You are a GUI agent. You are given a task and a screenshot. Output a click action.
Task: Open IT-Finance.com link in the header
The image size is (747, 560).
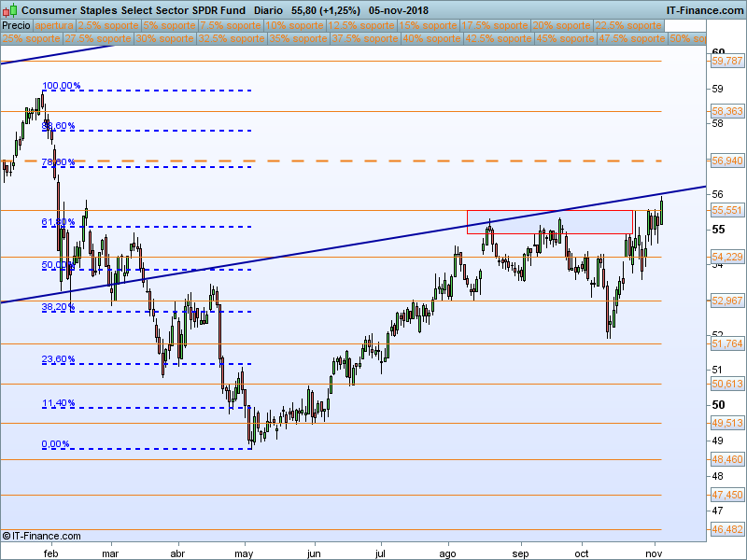click(705, 10)
